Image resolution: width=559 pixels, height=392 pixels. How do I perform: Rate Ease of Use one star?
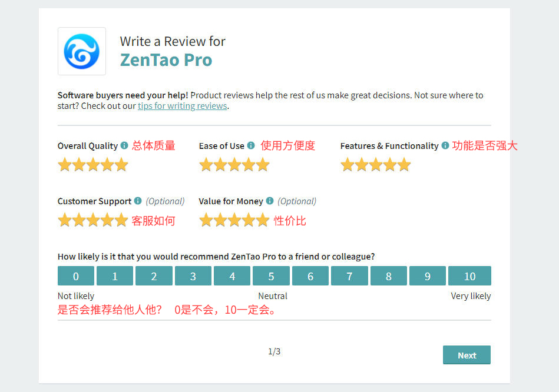click(206, 165)
